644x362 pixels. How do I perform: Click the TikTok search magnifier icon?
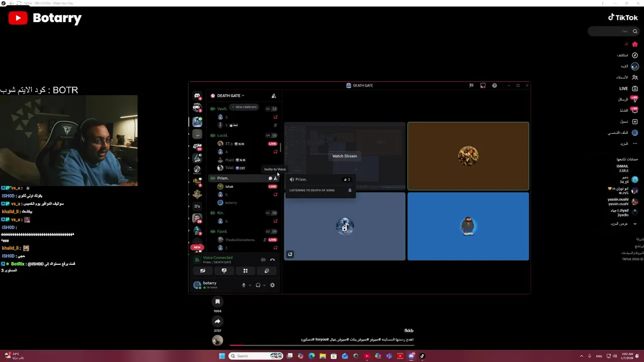(635, 31)
